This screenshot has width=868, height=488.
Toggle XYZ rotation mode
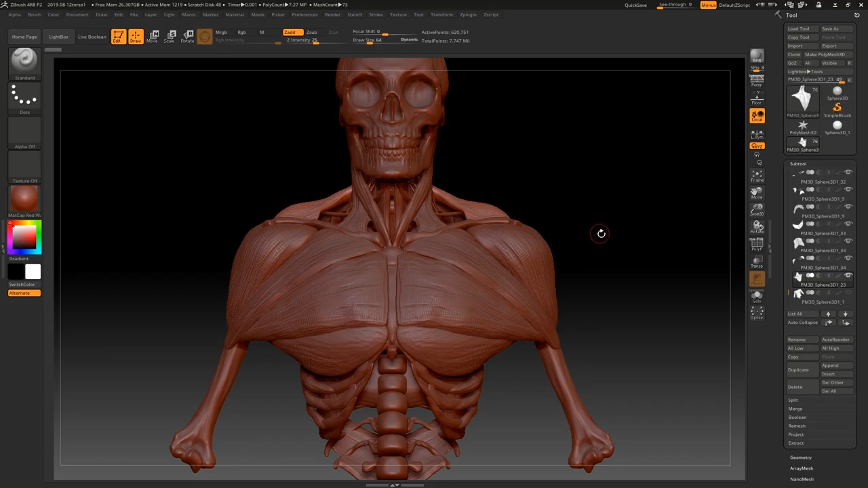[757, 146]
